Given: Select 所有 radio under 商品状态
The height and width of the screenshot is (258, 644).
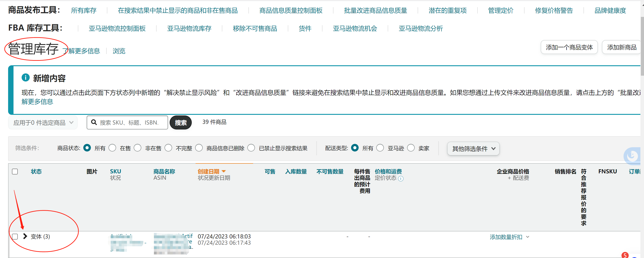Looking at the screenshot, I should point(87,148).
